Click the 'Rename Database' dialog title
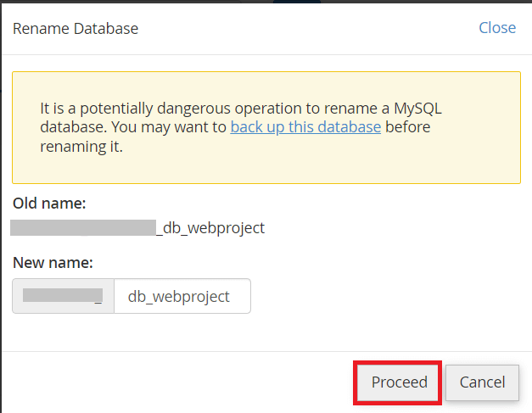 76,29
